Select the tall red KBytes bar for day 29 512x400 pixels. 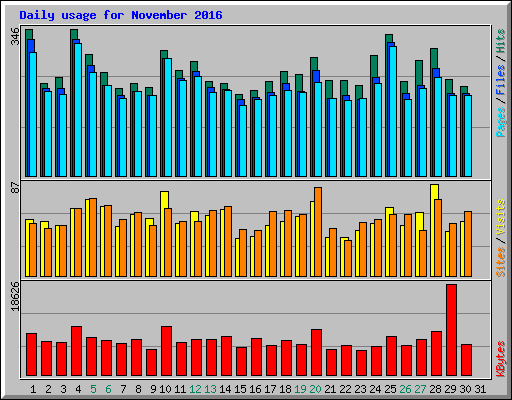click(x=452, y=330)
